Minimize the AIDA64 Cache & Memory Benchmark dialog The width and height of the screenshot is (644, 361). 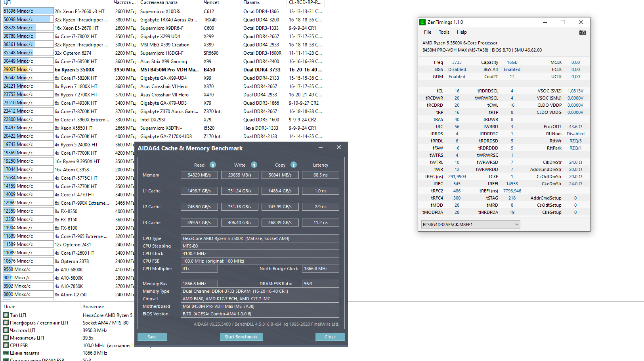(321, 148)
